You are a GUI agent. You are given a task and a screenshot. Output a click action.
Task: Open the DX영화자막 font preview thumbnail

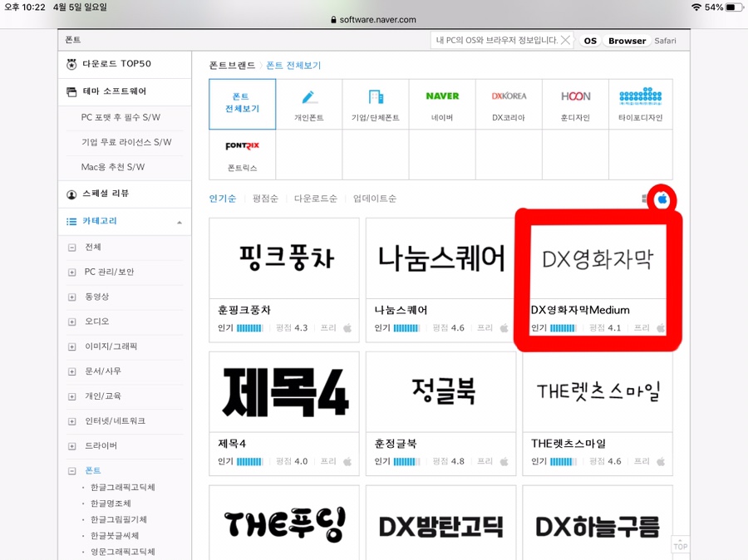point(598,258)
